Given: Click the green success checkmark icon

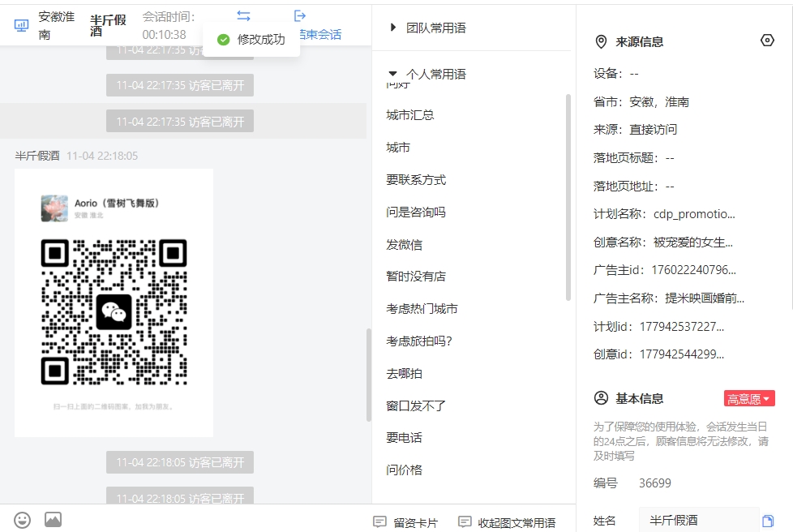Looking at the screenshot, I should (x=224, y=40).
